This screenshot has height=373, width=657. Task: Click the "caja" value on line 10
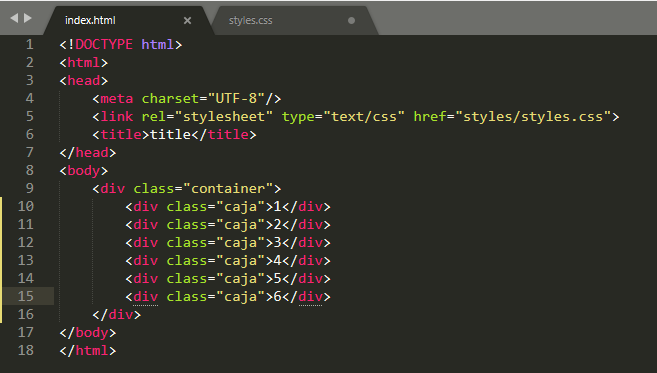coord(241,207)
